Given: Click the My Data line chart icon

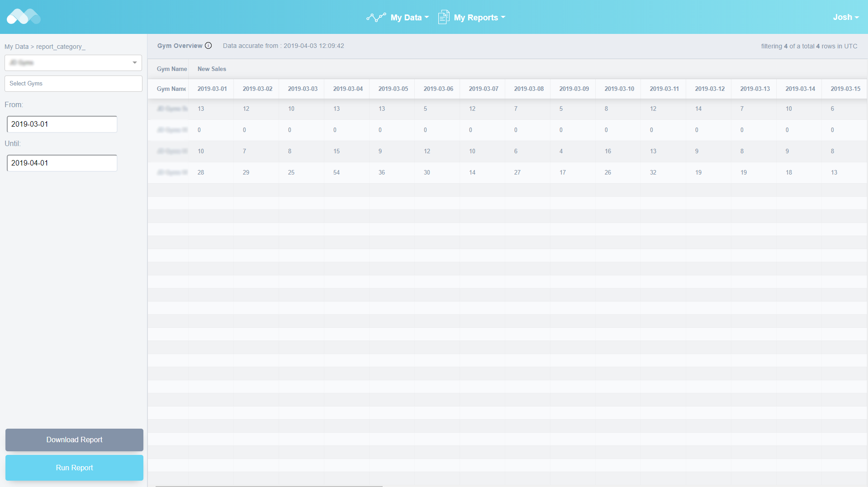Looking at the screenshot, I should (376, 17).
